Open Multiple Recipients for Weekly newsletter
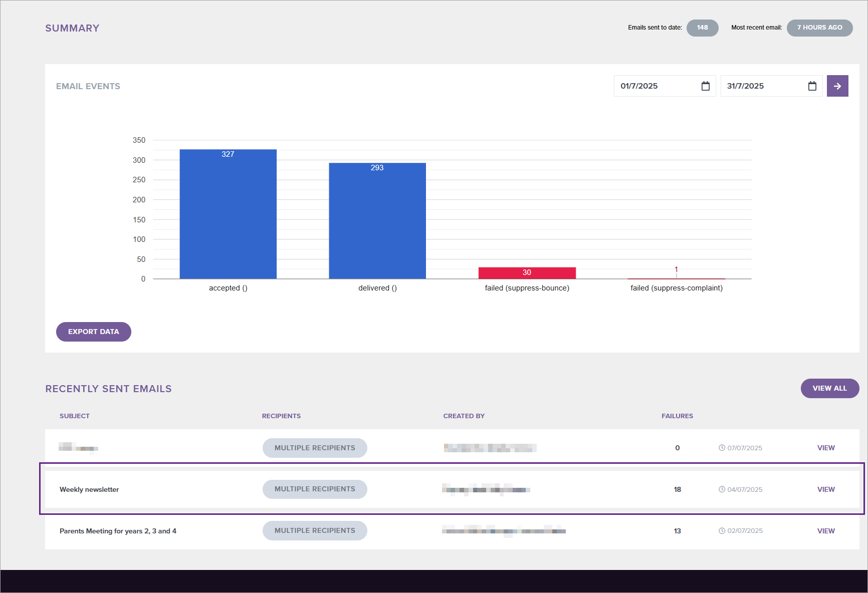Image resolution: width=868 pixels, height=593 pixels. (x=315, y=489)
